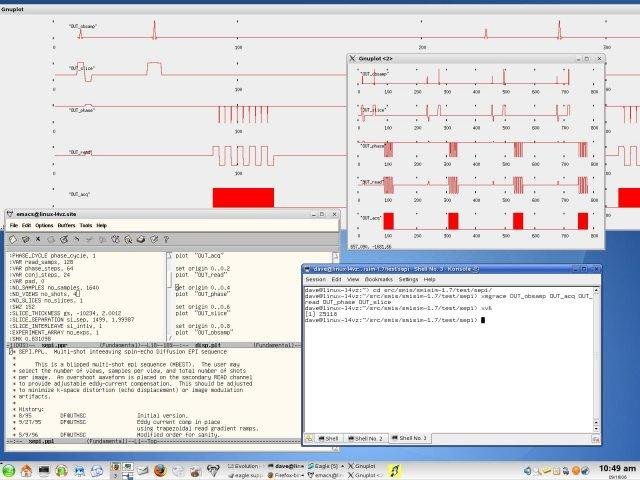The width and height of the screenshot is (640, 480).
Task: Open the Settings menu in Konsole
Action: 408,279
